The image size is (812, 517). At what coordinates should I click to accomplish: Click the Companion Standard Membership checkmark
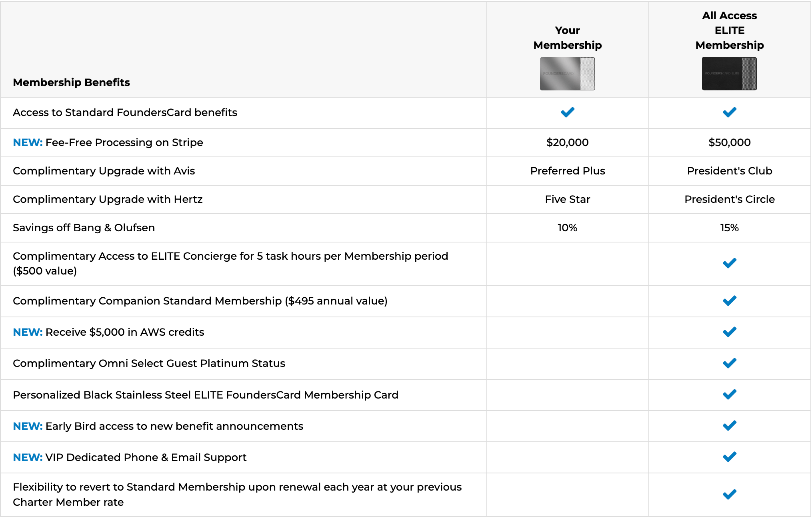pos(729,301)
